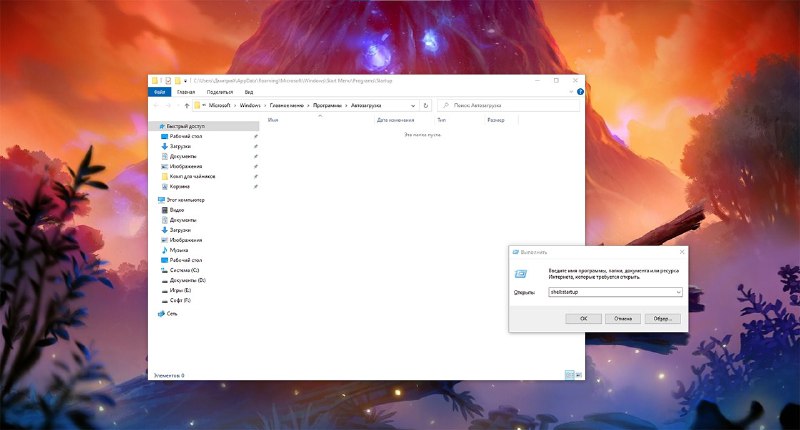
Task: Open the Файл ribbon tab
Action: [159, 92]
